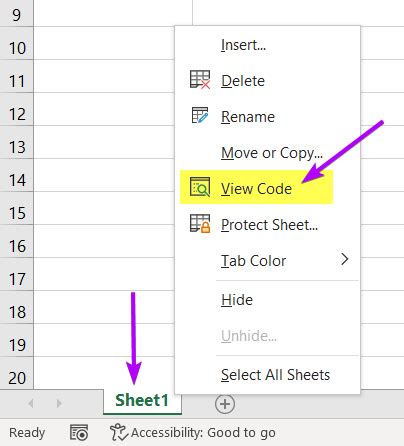Expand the Tab Color submenu arrow

345,259
